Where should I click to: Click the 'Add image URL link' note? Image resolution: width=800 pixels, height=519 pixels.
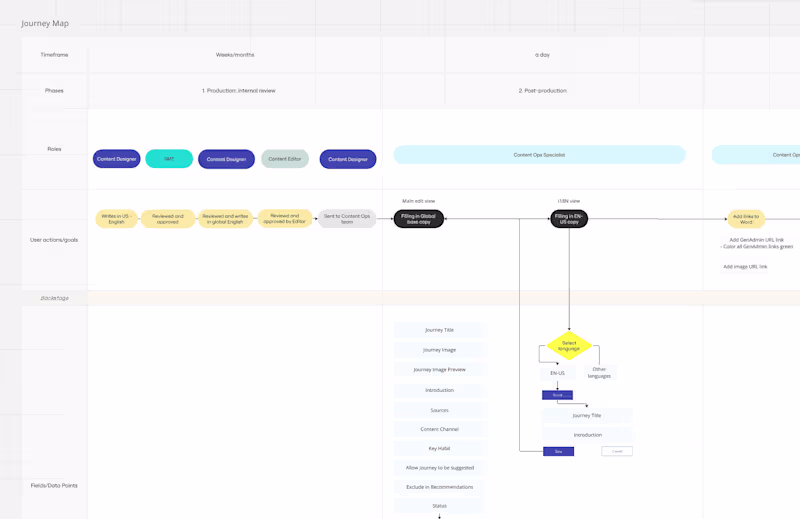(x=745, y=266)
